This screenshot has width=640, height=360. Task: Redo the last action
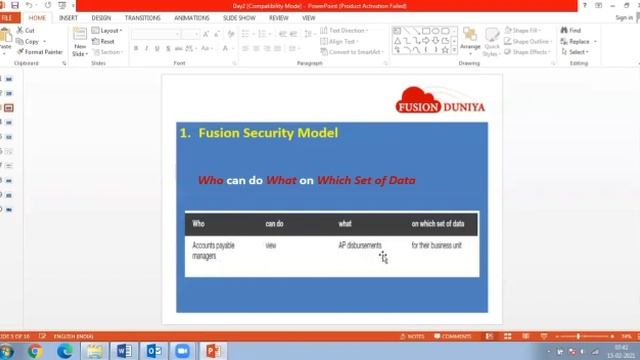(x=48, y=5)
